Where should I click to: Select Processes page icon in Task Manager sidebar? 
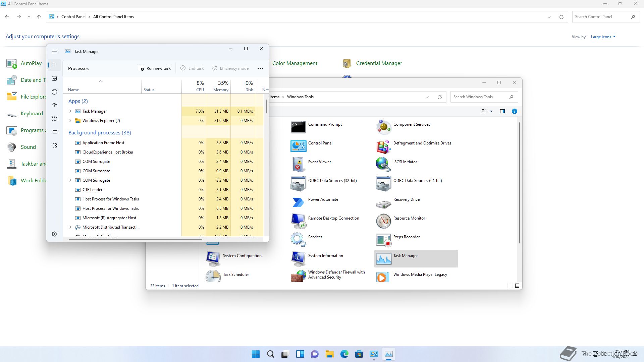pos(54,65)
